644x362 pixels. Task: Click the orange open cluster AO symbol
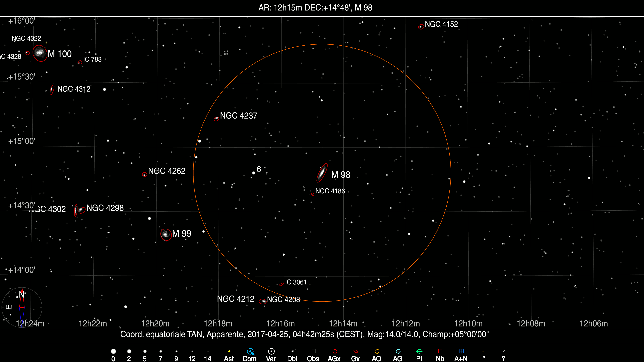coord(377,351)
